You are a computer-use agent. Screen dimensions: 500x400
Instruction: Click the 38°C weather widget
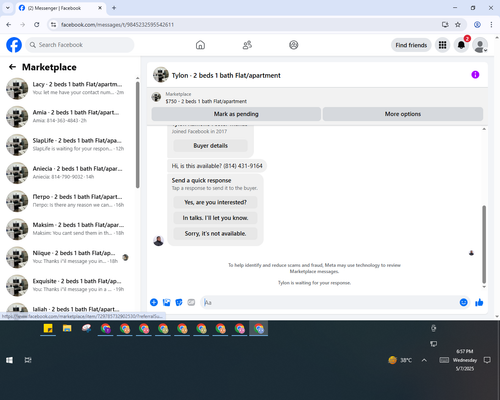(x=400, y=360)
